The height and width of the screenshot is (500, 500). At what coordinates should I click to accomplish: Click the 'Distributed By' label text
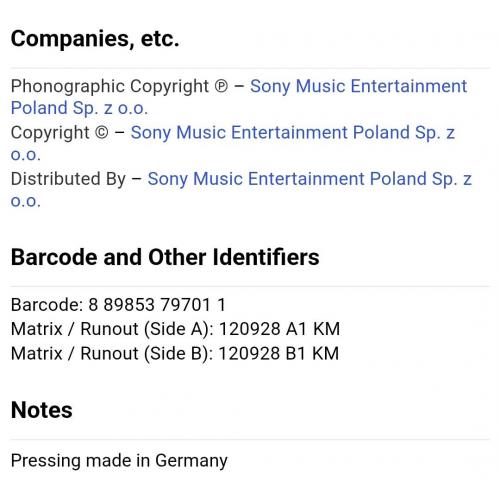[68, 179]
